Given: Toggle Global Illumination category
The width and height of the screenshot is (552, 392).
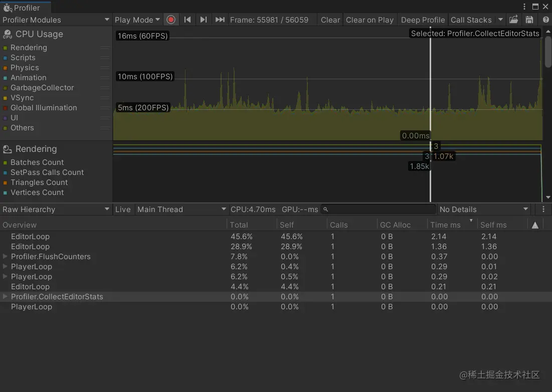Looking at the screenshot, I should [x=6, y=108].
